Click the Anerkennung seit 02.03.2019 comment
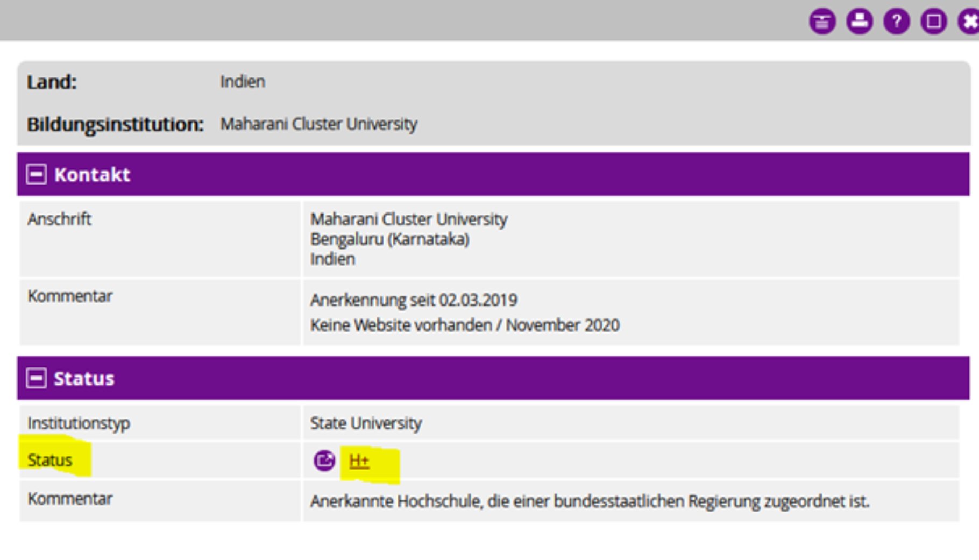This screenshot has height=560, width=979. [x=414, y=300]
